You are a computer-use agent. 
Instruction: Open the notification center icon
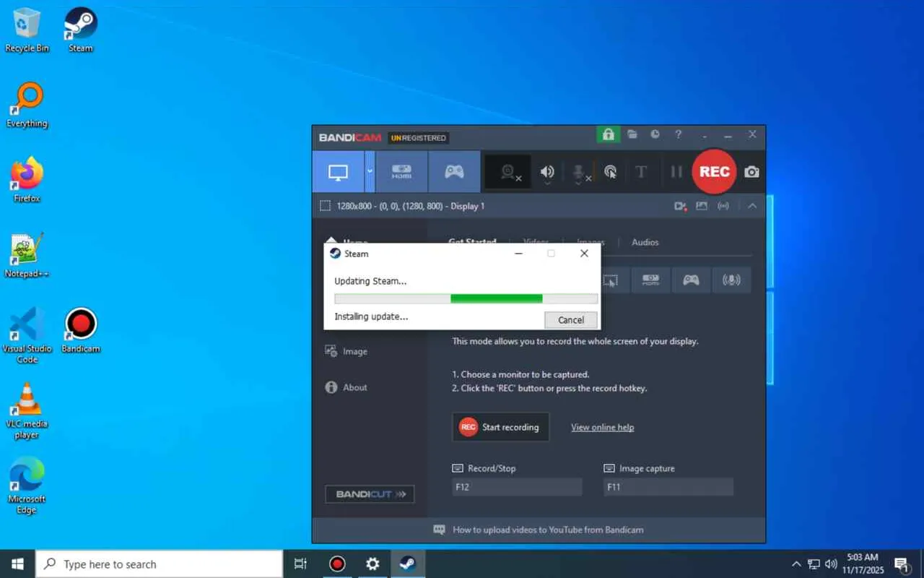902,564
